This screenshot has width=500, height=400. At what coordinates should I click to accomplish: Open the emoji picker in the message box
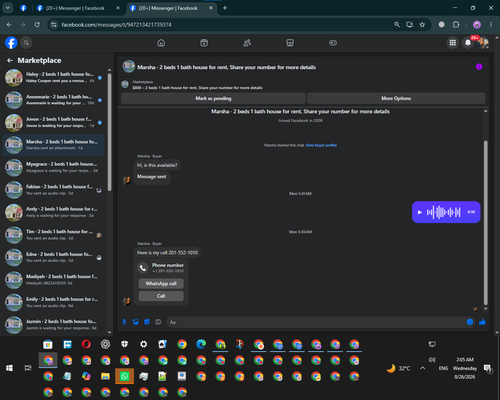(470, 322)
